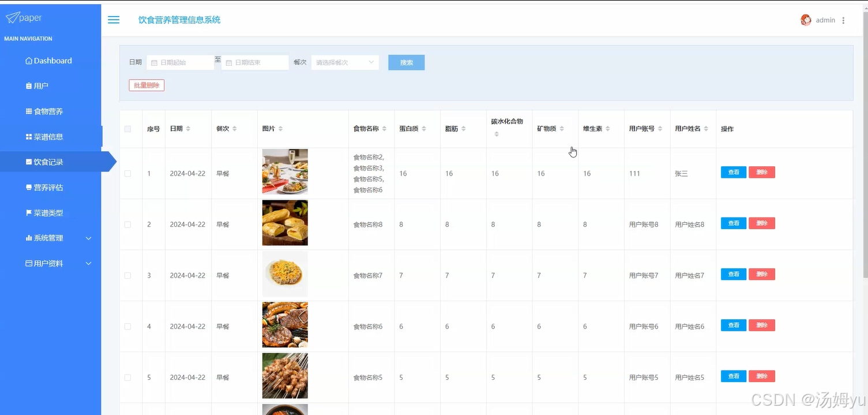Click the 日期起始 date input field

coord(181,62)
